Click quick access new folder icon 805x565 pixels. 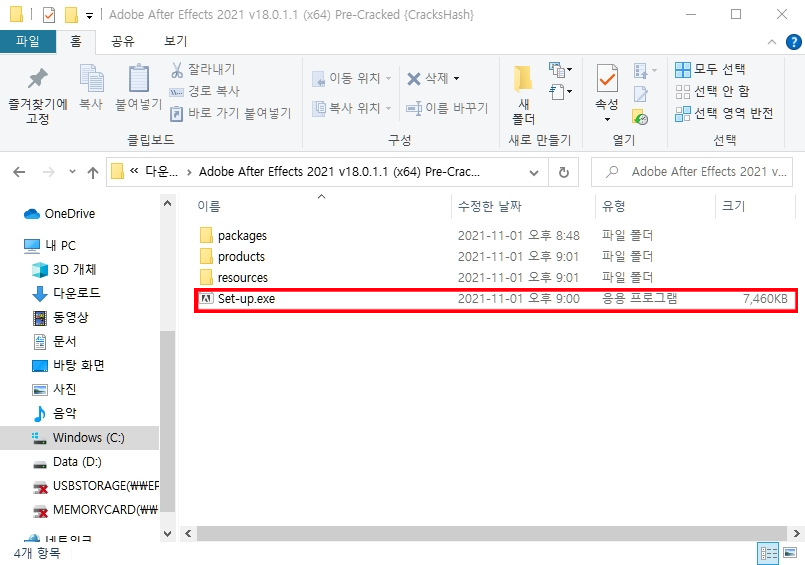coord(71,15)
